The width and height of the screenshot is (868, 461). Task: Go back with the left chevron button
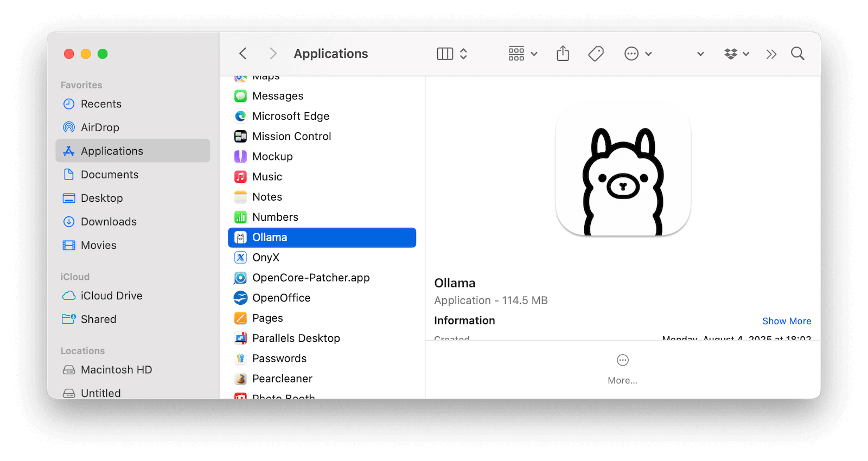pyautogui.click(x=243, y=54)
